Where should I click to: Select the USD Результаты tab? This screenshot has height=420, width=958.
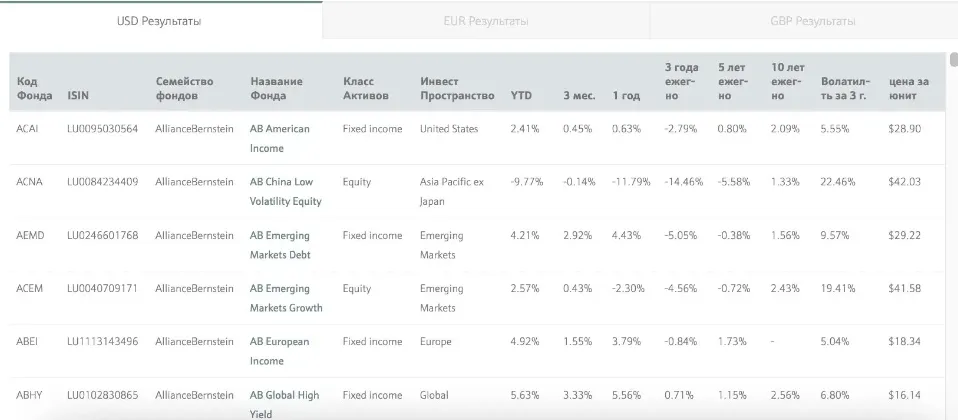click(159, 21)
